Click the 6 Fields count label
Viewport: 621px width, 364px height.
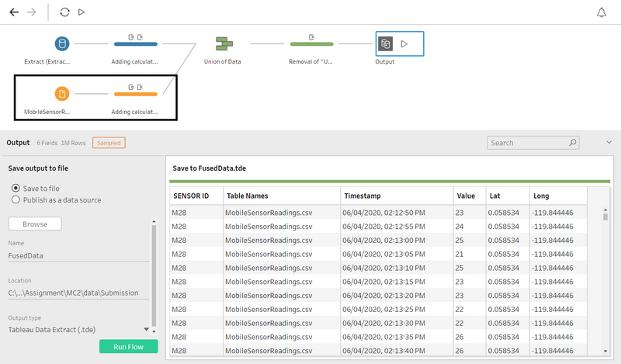47,143
